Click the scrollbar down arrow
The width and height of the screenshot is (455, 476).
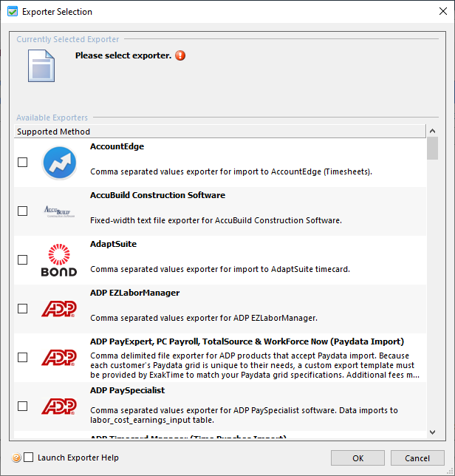[433, 432]
